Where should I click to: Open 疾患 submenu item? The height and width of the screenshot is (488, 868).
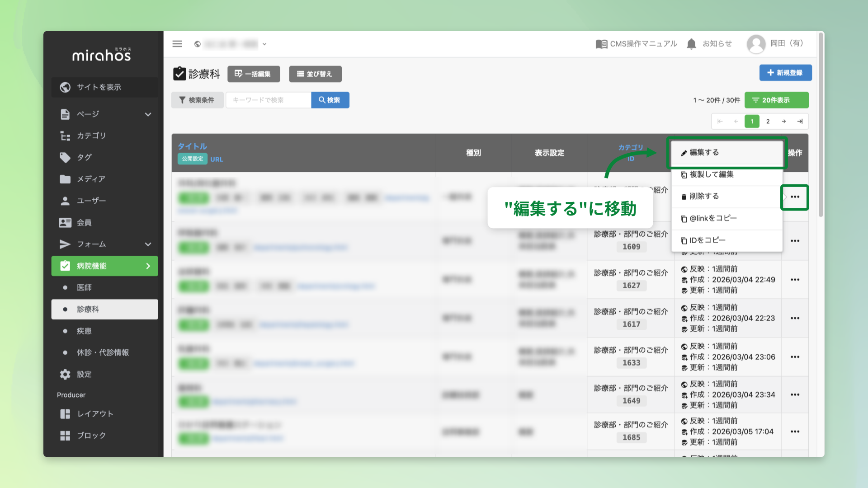point(105,331)
